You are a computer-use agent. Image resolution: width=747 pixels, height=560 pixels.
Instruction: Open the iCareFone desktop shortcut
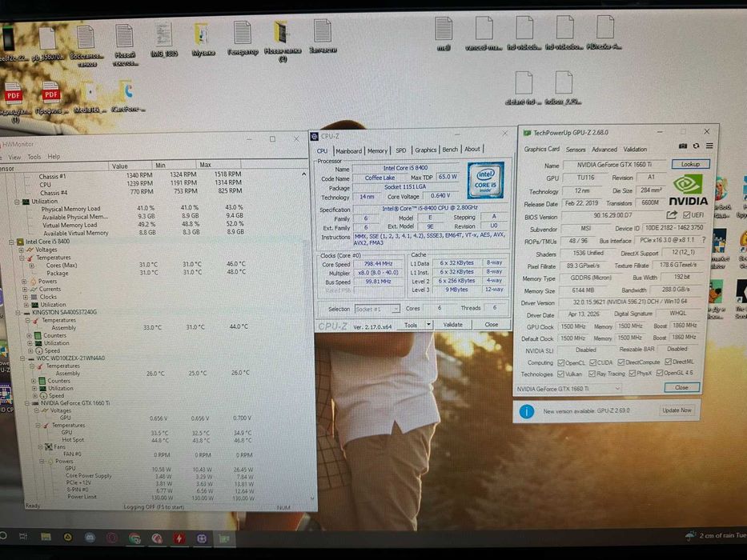[x=127, y=97]
